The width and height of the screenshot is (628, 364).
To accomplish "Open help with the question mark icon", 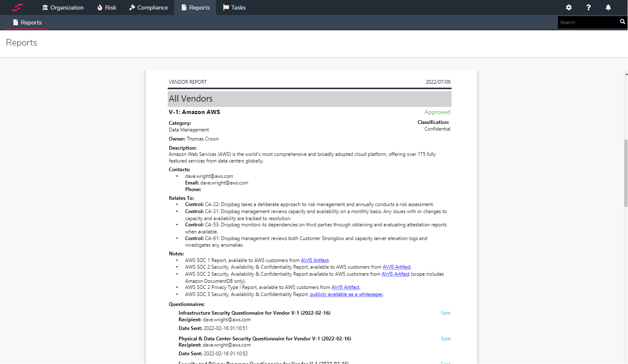I will coord(588,7).
